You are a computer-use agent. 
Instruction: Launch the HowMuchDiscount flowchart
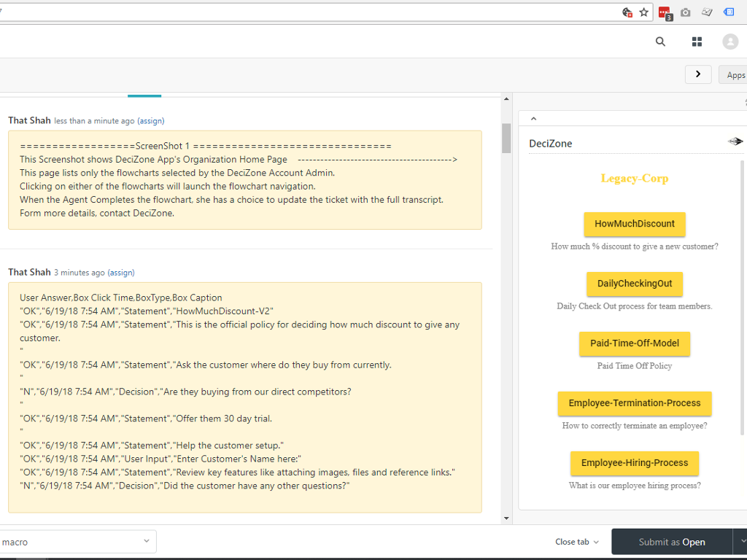click(635, 224)
